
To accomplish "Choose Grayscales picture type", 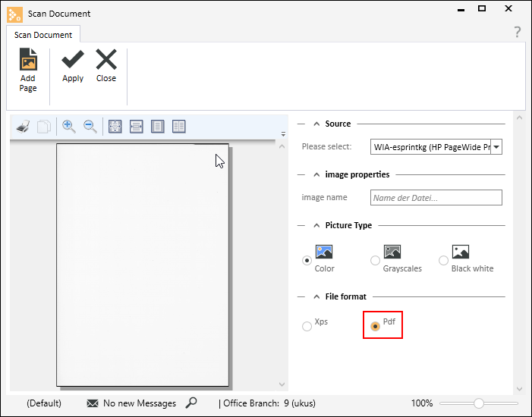I will click(375, 260).
